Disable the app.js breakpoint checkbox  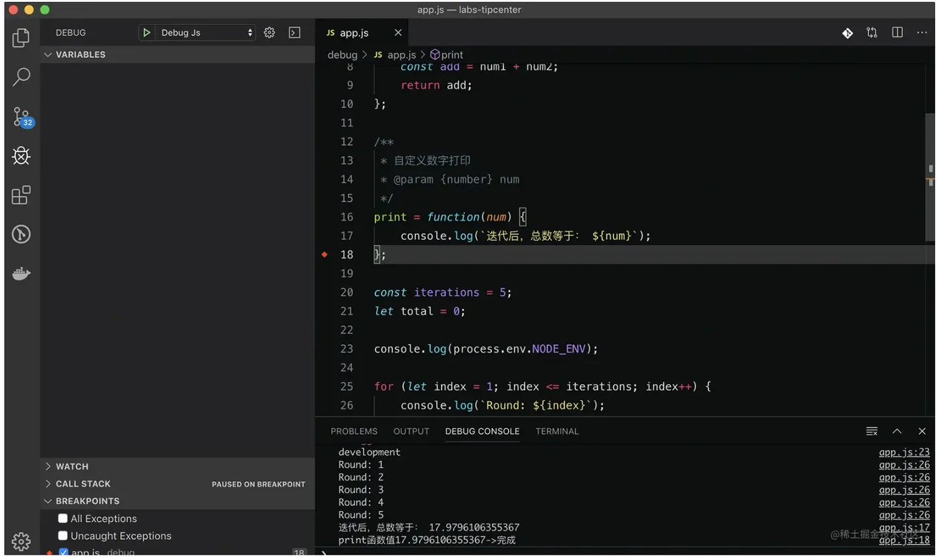coord(64,553)
